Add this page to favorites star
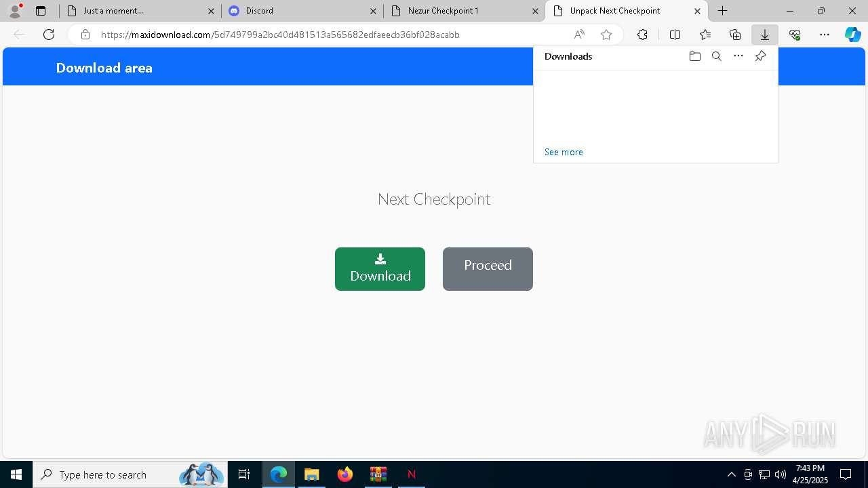Viewport: 868px width, 488px height. pyautogui.click(x=606, y=35)
